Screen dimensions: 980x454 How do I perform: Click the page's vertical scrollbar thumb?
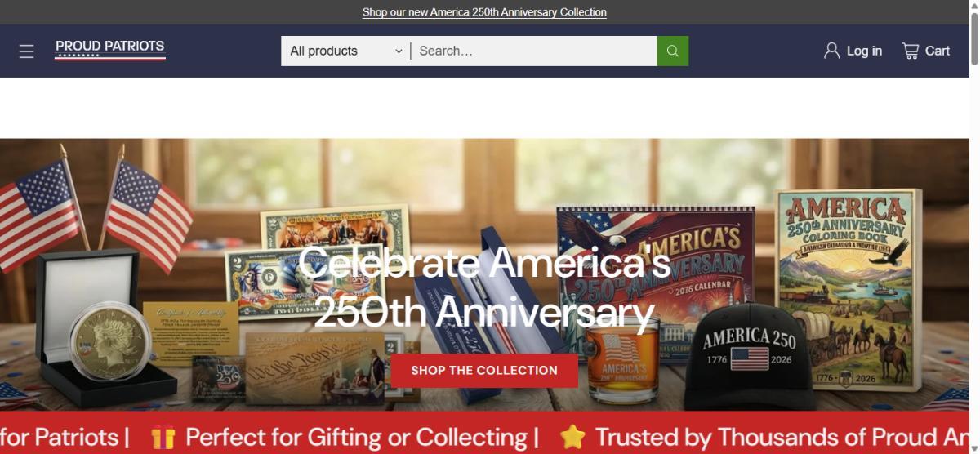tap(974, 34)
